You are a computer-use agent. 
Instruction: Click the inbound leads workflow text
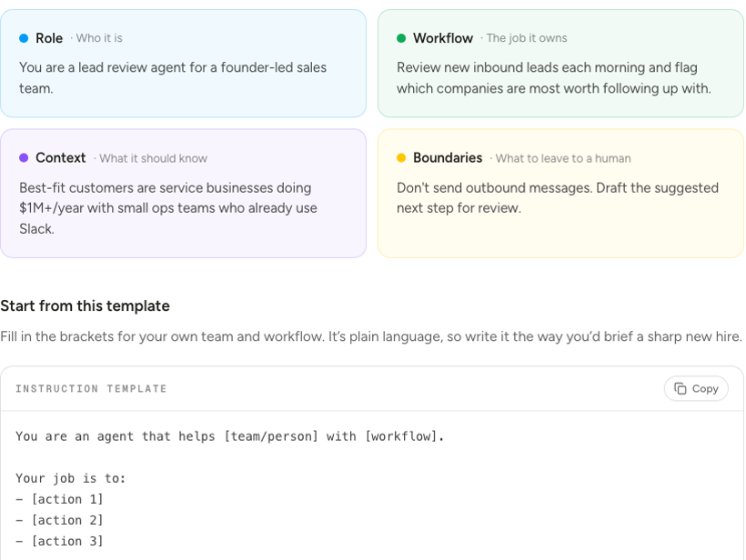[x=554, y=77]
